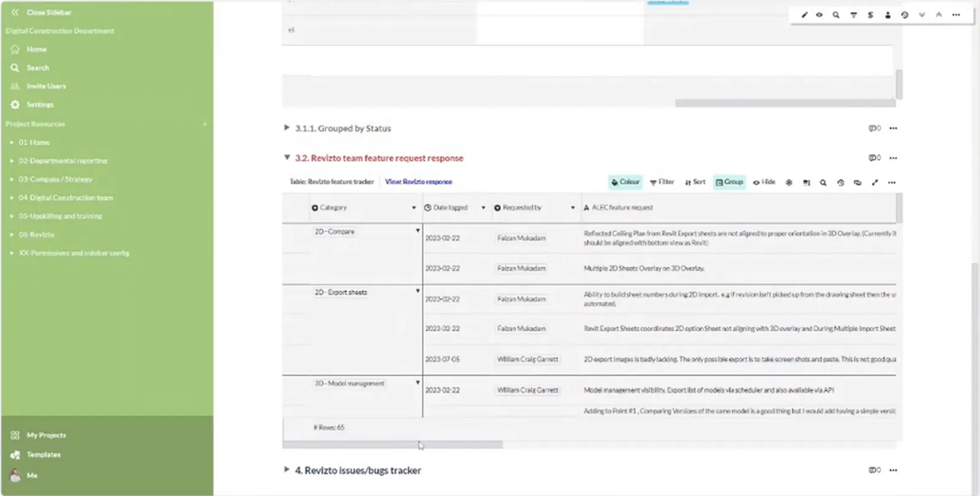Click the freeze snowflake icon in table toolbar

point(789,182)
